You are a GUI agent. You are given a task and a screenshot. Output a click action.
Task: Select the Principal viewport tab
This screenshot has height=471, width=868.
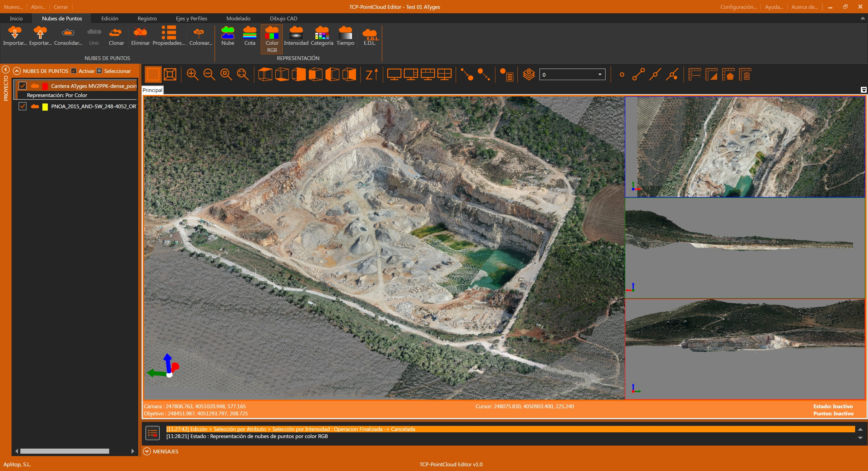(152, 90)
